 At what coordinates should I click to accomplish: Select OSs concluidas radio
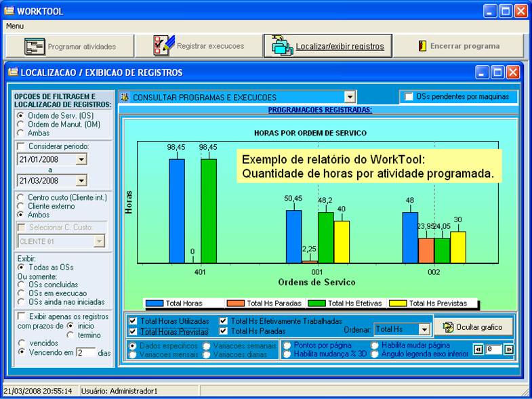[x=21, y=285]
